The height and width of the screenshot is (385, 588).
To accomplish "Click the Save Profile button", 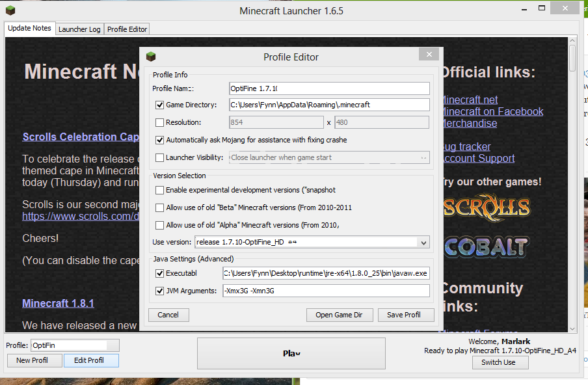I will 406,315.
